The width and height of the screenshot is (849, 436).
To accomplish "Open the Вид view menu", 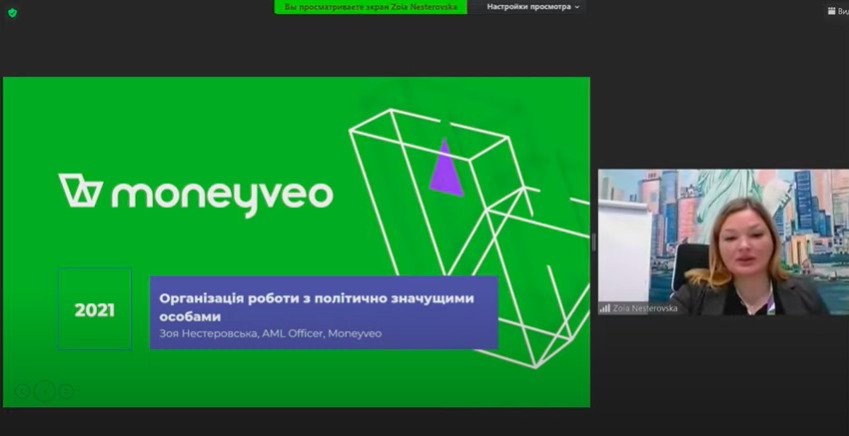I will coord(842,11).
